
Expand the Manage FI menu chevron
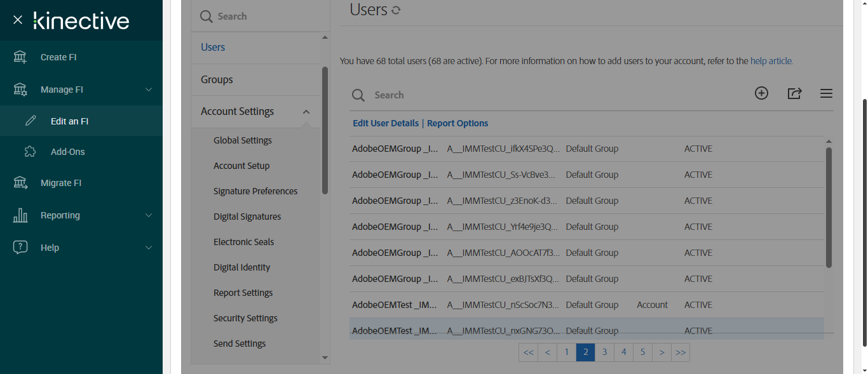click(x=149, y=90)
